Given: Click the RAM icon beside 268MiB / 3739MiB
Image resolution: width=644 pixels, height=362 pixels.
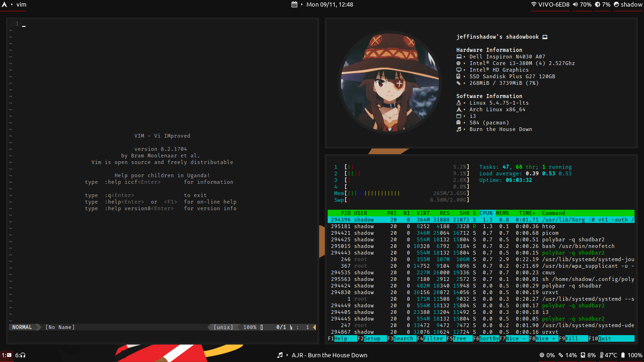Looking at the screenshot, I should click(x=459, y=83).
